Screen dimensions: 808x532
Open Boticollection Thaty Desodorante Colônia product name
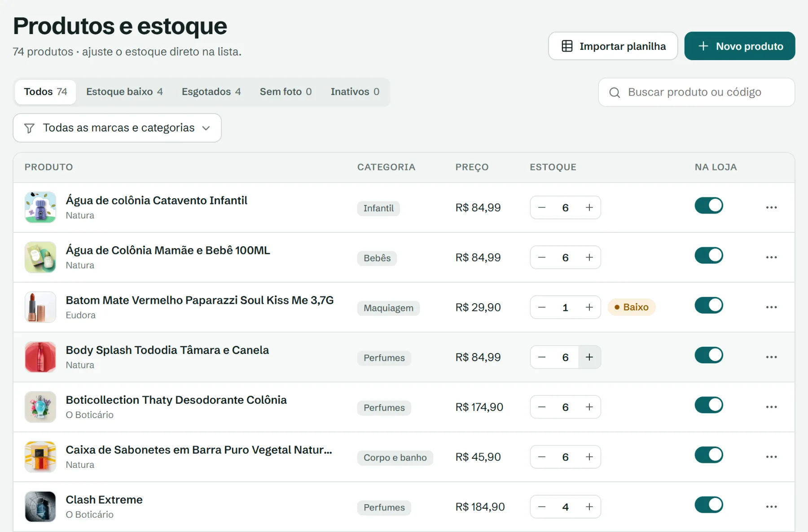pos(176,400)
